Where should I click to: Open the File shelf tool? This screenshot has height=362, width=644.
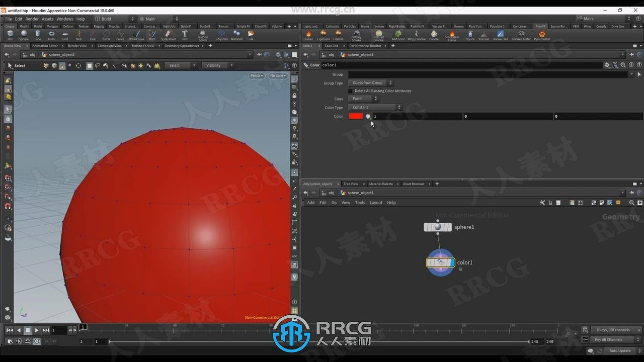[251, 35]
